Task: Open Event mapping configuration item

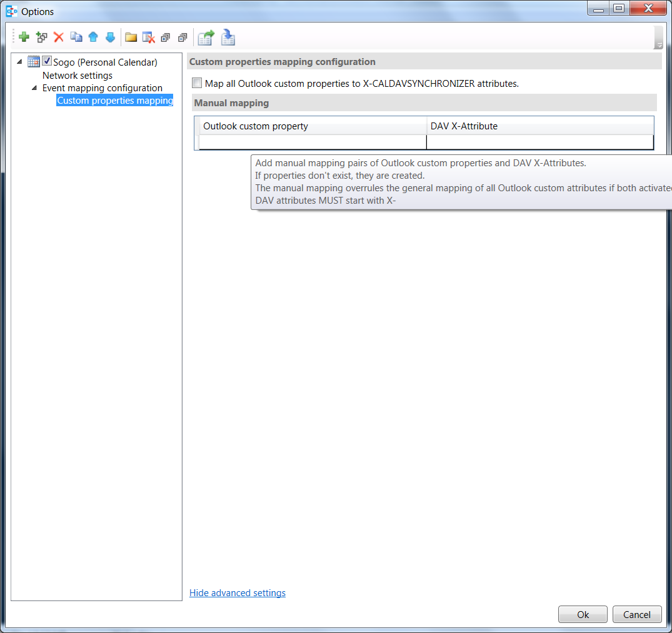Action: (x=103, y=88)
